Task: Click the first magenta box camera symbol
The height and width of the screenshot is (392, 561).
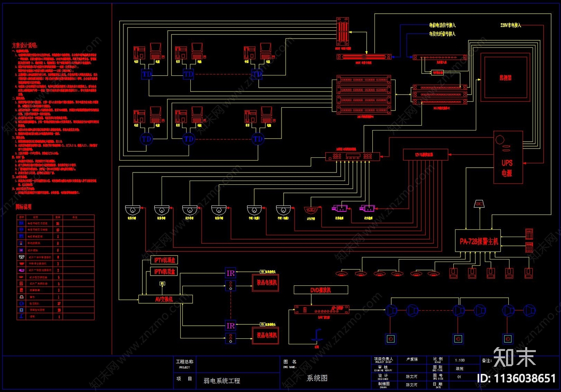Action: click(x=339, y=209)
